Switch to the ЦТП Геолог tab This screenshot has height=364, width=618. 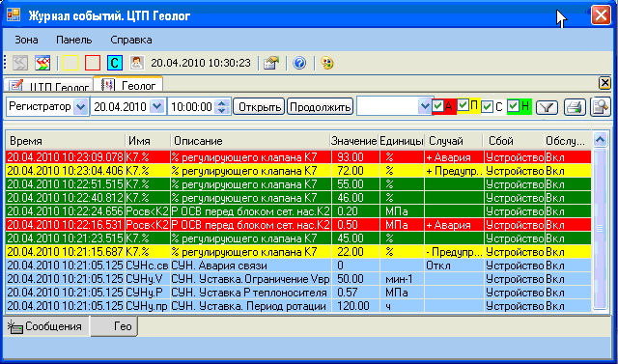click(x=48, y=85)
